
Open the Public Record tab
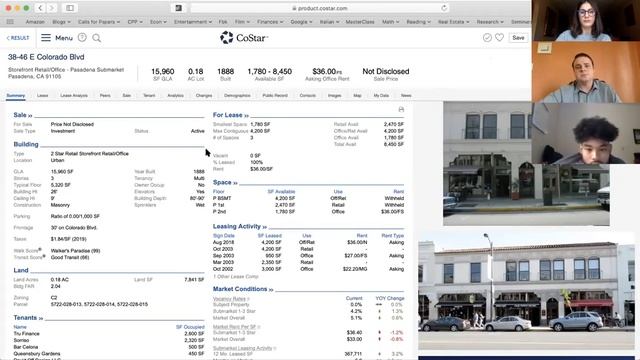coord(275,95)
